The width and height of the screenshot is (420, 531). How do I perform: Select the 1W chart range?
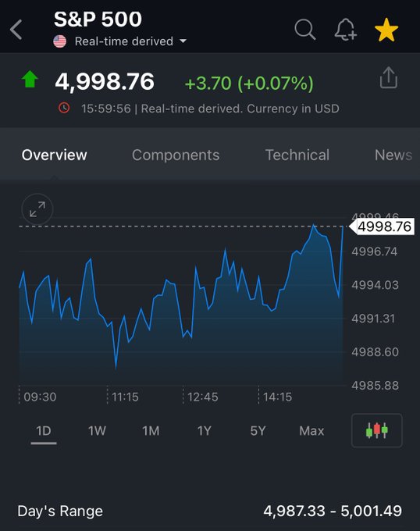coord(97,431)
